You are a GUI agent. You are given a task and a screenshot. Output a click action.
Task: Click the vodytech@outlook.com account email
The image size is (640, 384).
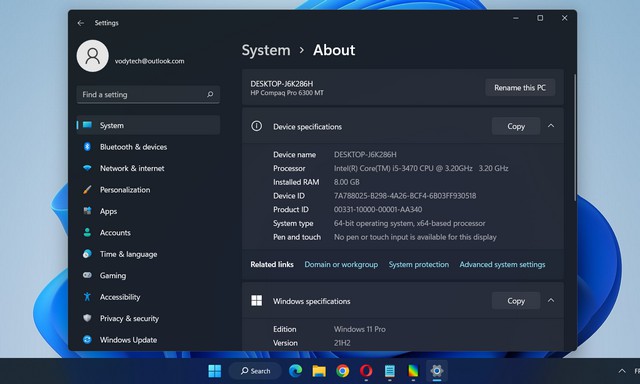point(149,61)
